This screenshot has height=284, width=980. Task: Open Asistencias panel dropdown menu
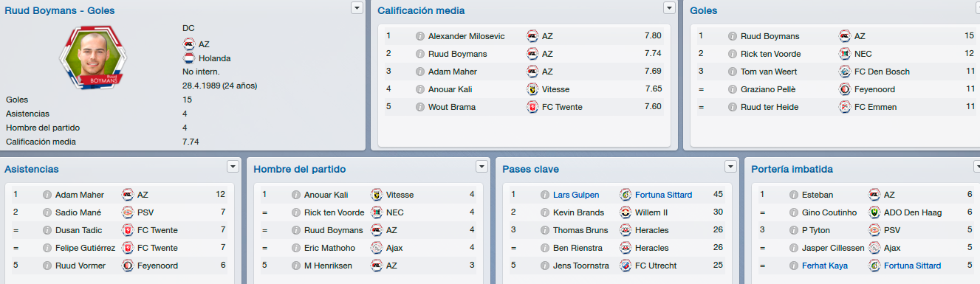click(x=233, y=166)
